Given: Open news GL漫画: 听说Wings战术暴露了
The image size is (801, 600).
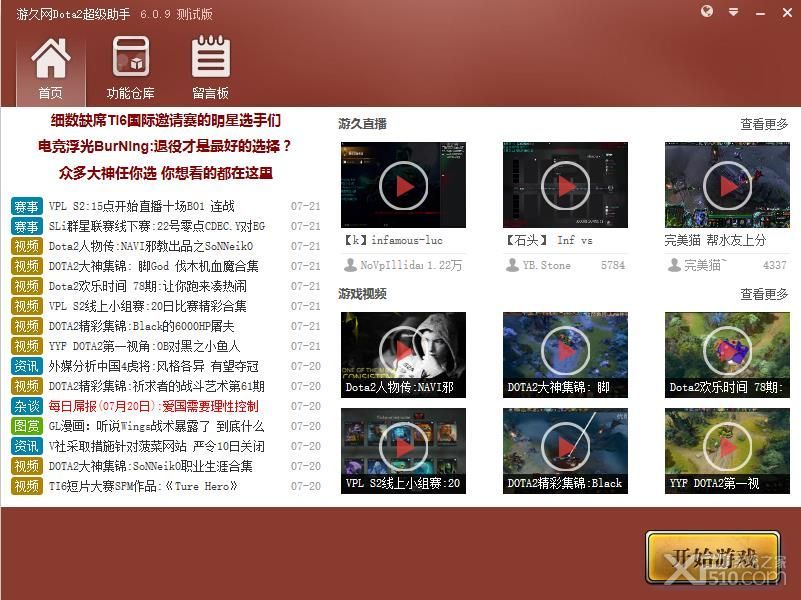Looking at the screenshot, I should (156, 426).
